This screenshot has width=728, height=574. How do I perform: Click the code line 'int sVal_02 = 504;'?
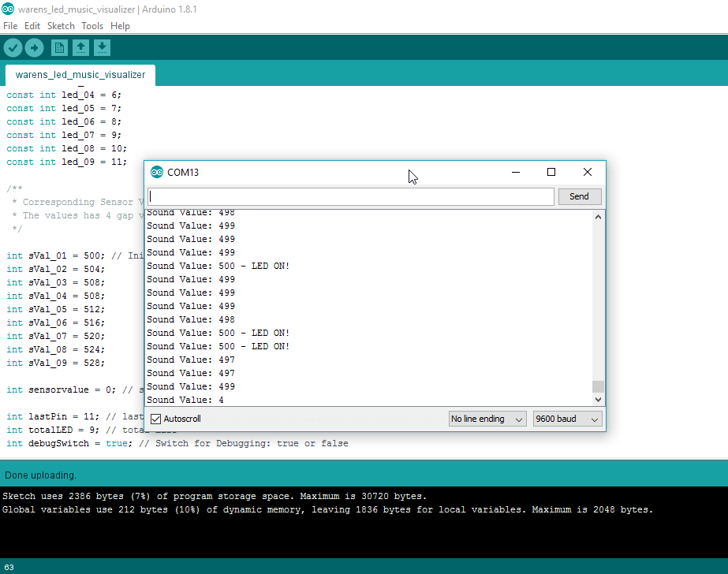[x=56, y=269]
